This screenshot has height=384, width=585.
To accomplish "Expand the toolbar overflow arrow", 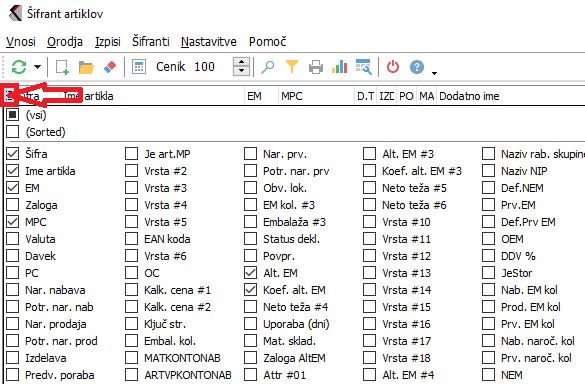I will [434, 73].
